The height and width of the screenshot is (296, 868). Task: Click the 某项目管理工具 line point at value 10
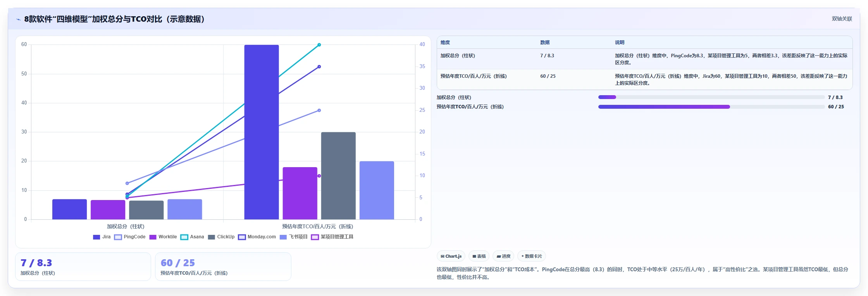point(319,176)
